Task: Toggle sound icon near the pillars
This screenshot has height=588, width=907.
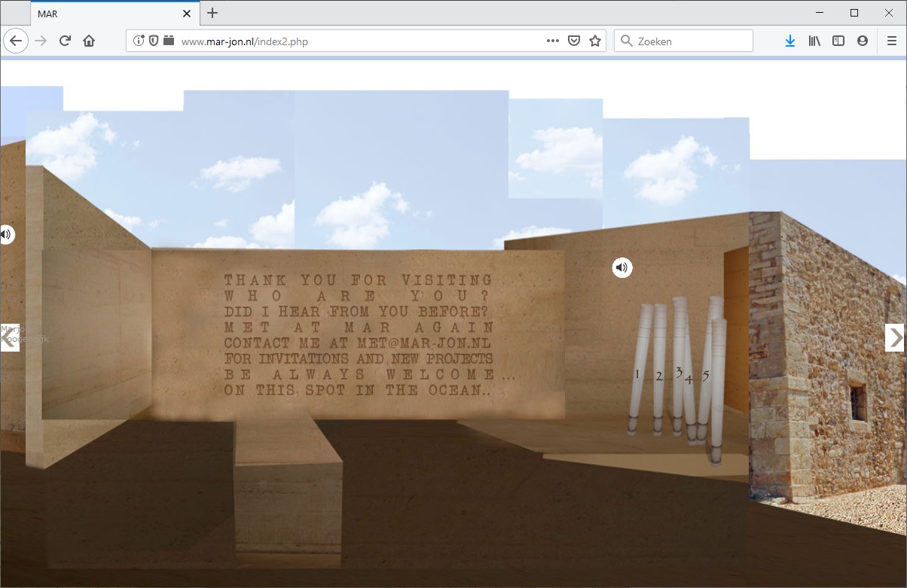Action: click(x=621, y=267)
